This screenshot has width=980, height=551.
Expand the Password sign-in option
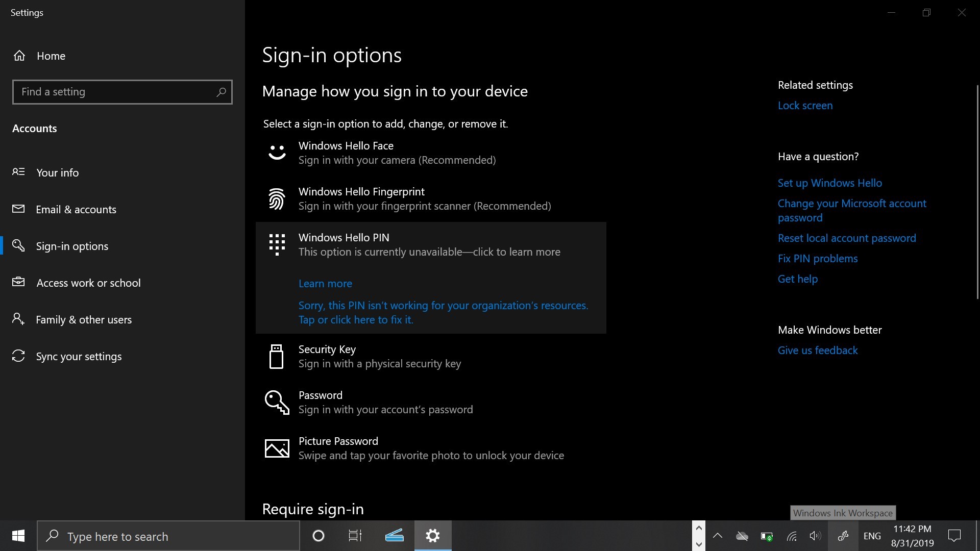[431, 402]
